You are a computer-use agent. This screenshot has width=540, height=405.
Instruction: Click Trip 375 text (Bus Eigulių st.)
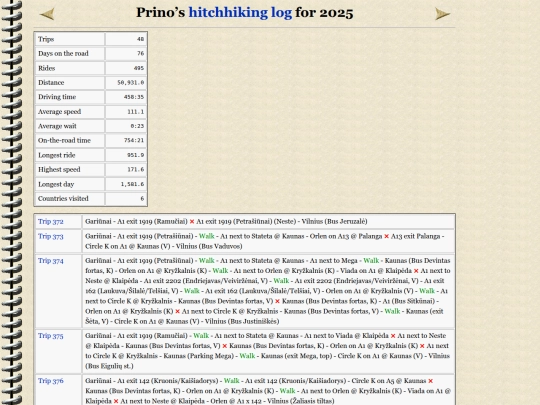pos(109,366)
